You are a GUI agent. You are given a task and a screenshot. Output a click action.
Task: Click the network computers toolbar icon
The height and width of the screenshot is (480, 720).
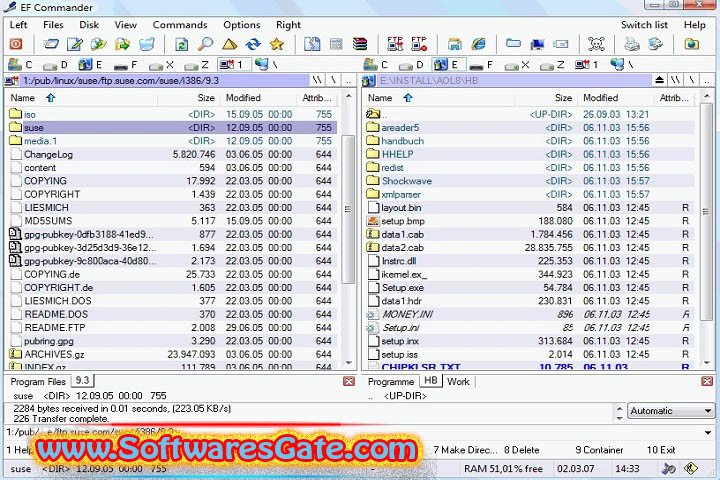[537, 44]
